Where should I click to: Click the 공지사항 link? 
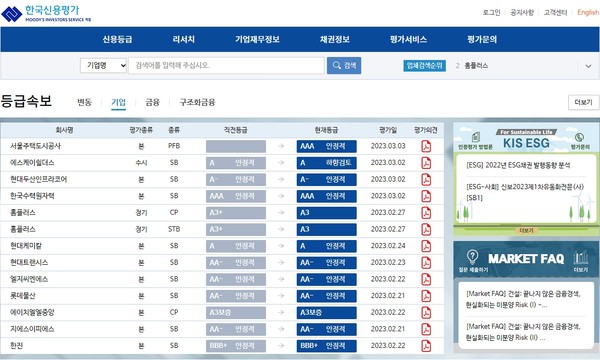coord(522,13)
